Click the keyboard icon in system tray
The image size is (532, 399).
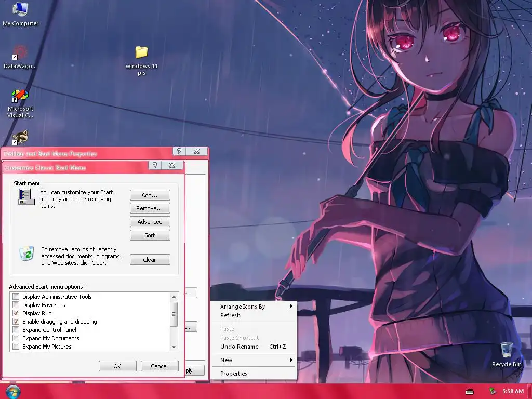470,392
